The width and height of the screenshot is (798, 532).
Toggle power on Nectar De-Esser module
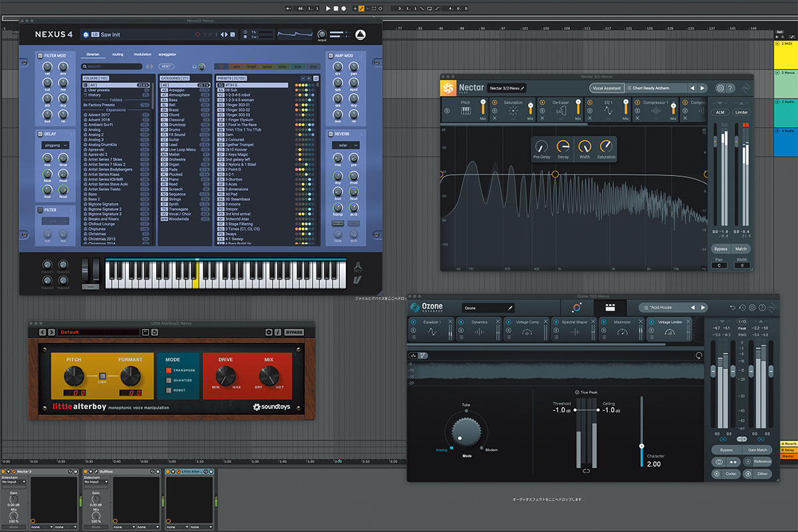tap(542, 102)
